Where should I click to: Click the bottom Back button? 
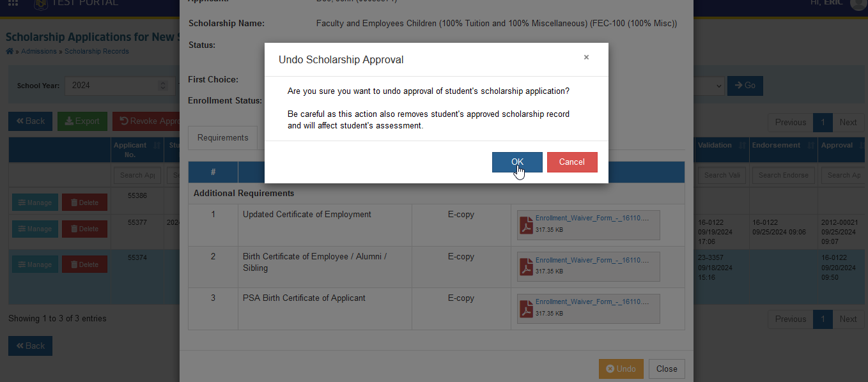[x=30, y=346]
